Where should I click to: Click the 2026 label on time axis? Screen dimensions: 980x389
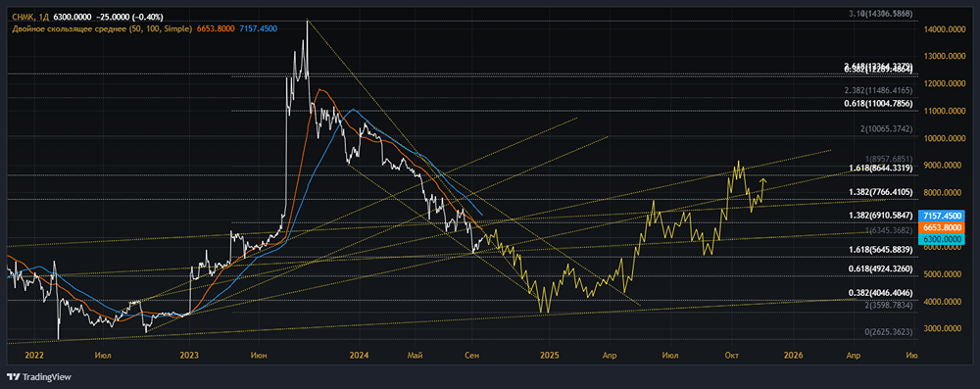pyautogui.click(x=793, y=355)
